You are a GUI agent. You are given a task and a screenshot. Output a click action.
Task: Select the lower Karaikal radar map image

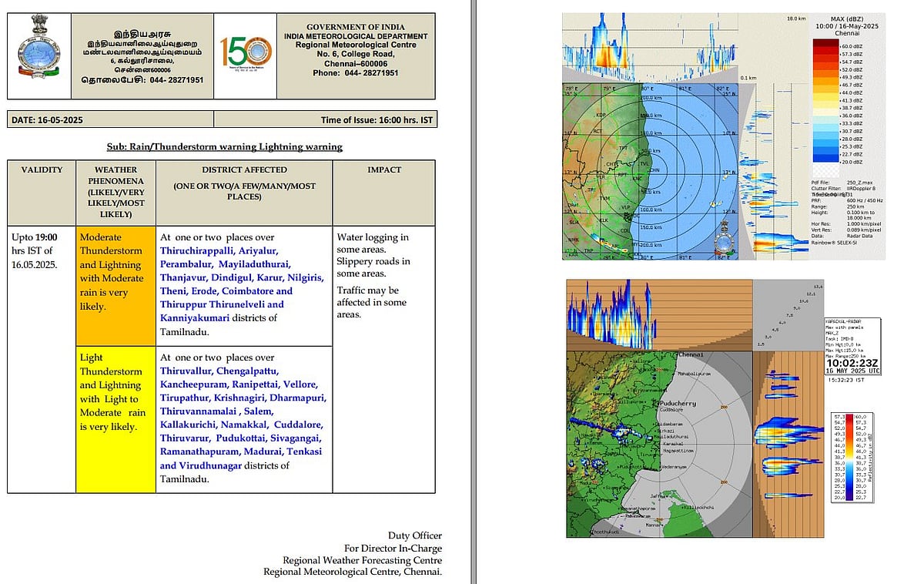tap(658, 444)
